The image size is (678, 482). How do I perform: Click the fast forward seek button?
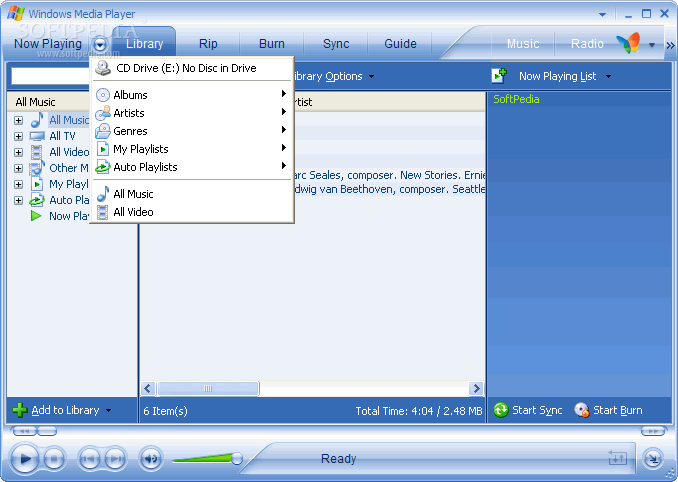click(653, 431)
